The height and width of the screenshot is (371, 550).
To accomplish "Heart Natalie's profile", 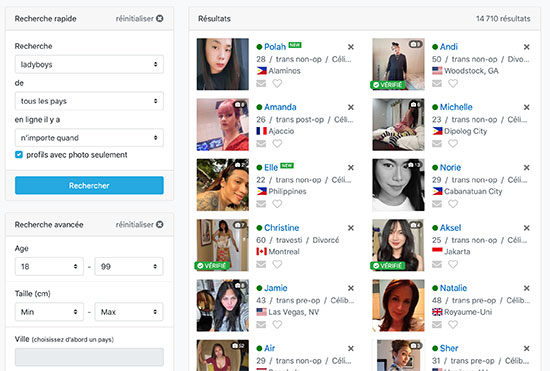I will [x=453, y=325].
